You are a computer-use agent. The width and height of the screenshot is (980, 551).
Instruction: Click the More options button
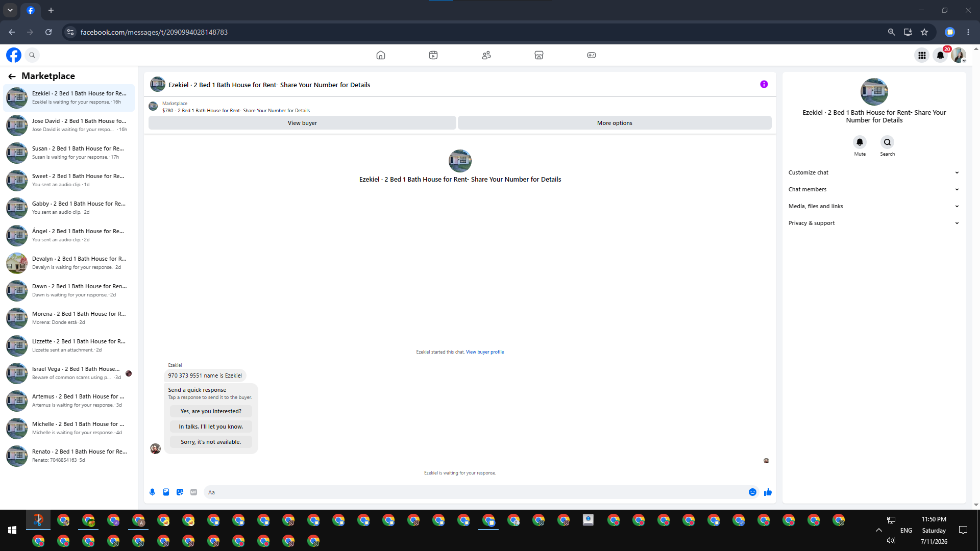click(615, 123)
